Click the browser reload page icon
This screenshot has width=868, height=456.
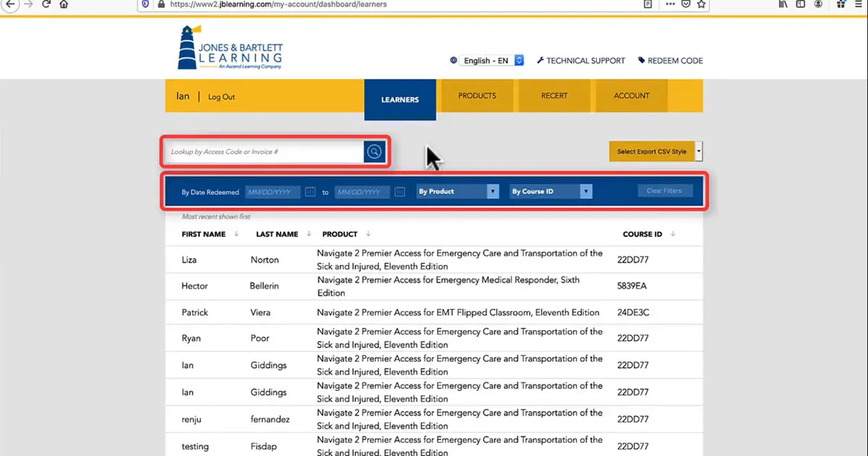tap(46, 4)
